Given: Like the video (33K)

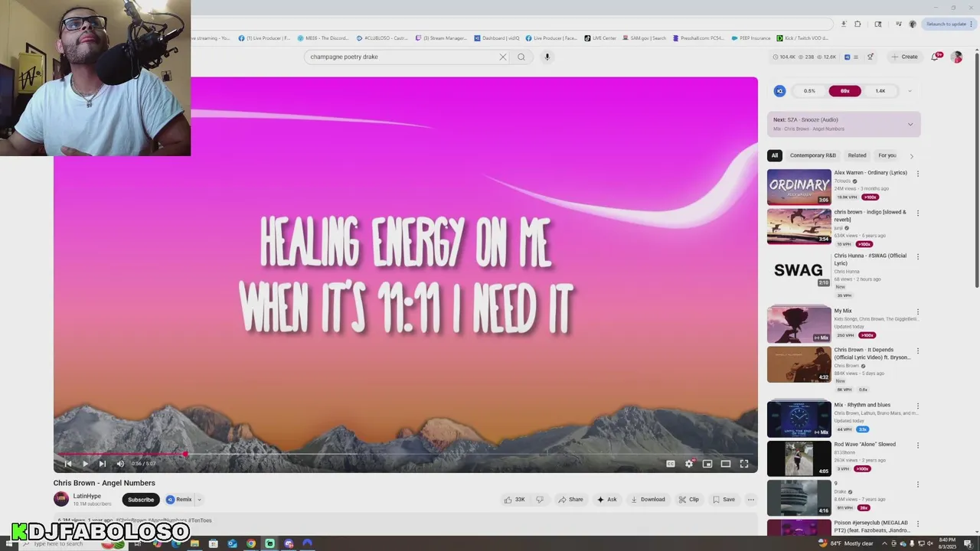Looking at the screenshot, I should (514, 500).
